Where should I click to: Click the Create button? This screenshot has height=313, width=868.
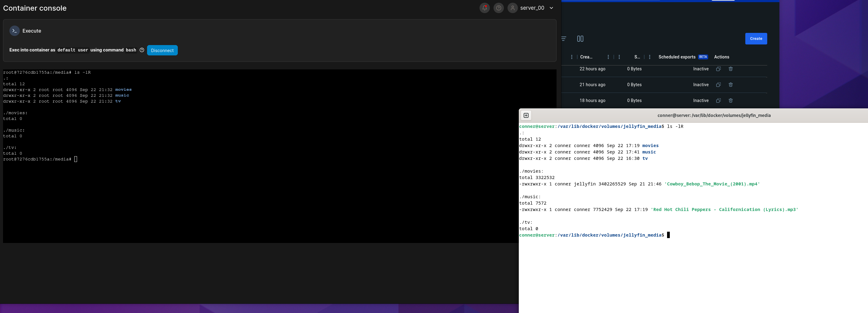pyautogui.click(x=756, y=39)
